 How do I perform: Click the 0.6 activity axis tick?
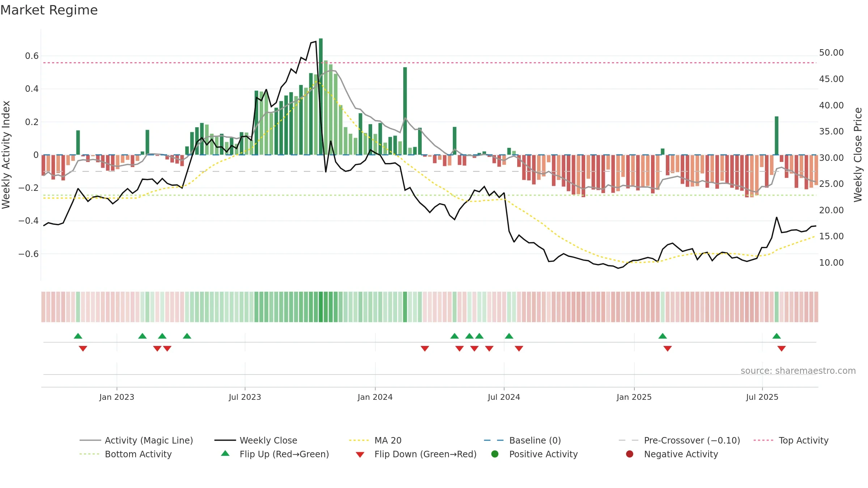32,56
